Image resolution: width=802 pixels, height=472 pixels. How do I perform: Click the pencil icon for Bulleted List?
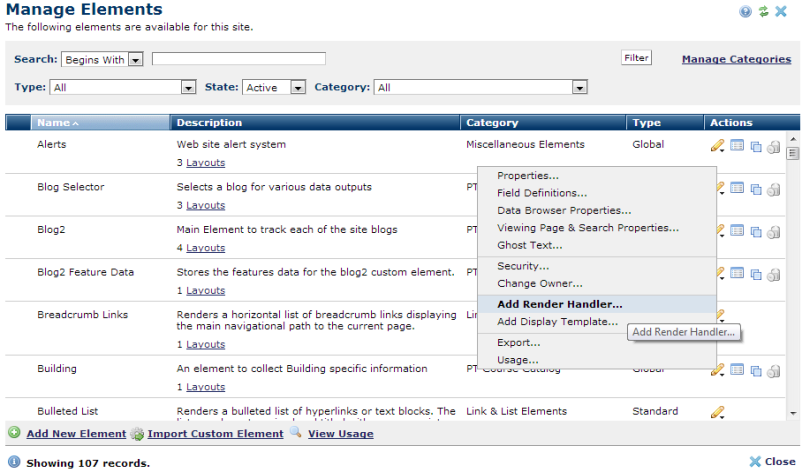[717, 412]
